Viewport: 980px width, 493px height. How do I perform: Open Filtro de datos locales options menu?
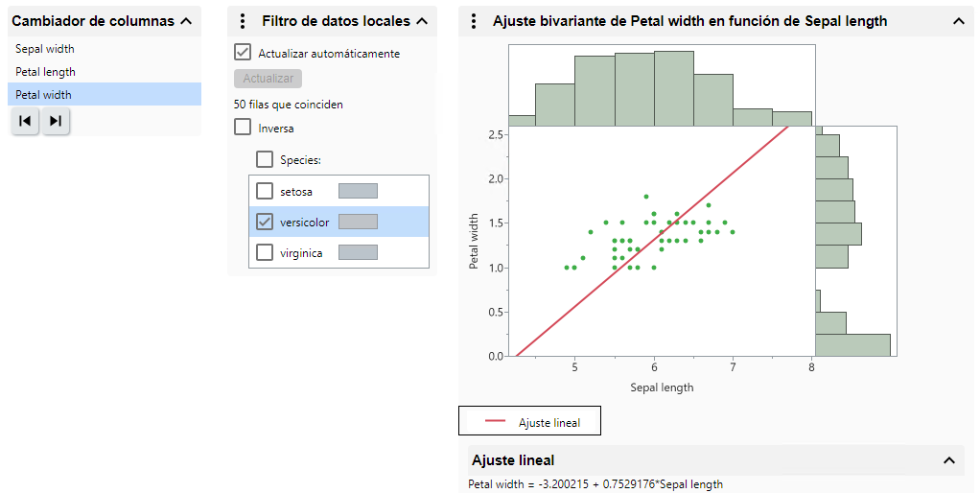tap(243, 21)
